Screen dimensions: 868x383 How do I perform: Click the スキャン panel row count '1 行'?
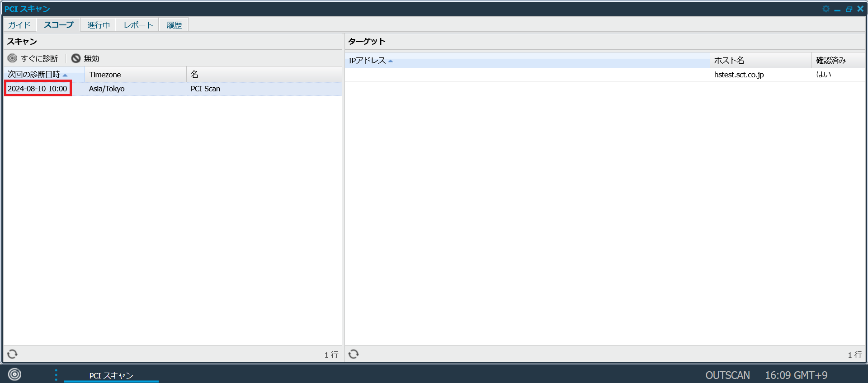point(331,355)
